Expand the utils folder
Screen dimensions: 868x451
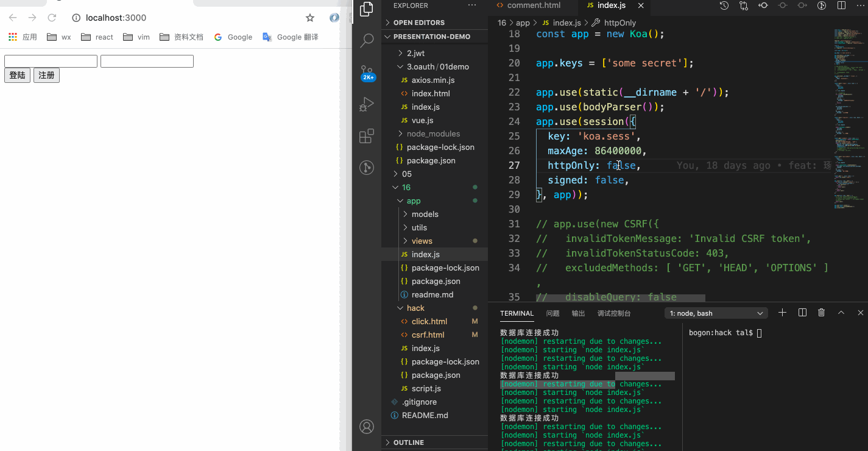[x=435, y=227]
